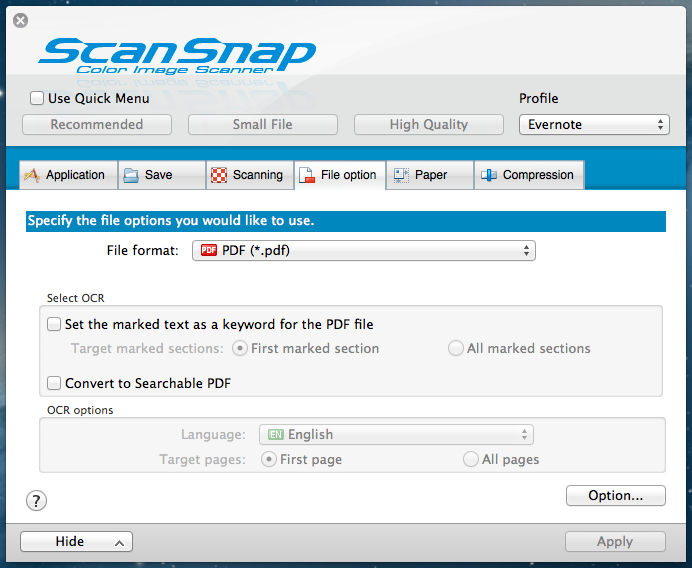The width and height of the screenshot is (692, 568).
Task: Open the File format PDF dropdown
Action: (x=364, y=251)
